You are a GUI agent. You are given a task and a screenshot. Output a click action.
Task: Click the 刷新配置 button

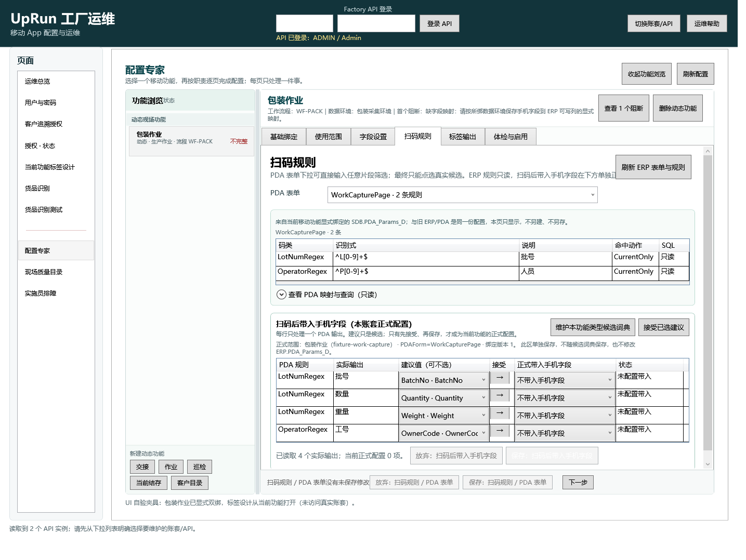coord(695,74)
